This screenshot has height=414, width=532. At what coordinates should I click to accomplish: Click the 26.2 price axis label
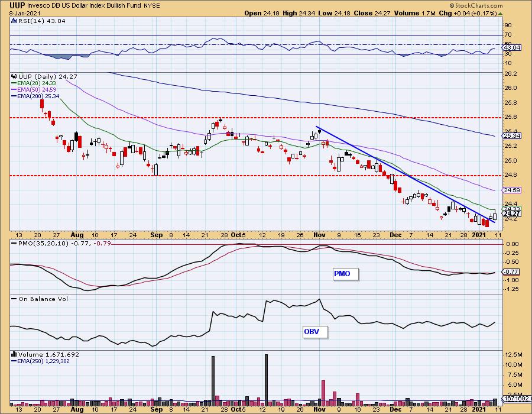tap(511, 74)
